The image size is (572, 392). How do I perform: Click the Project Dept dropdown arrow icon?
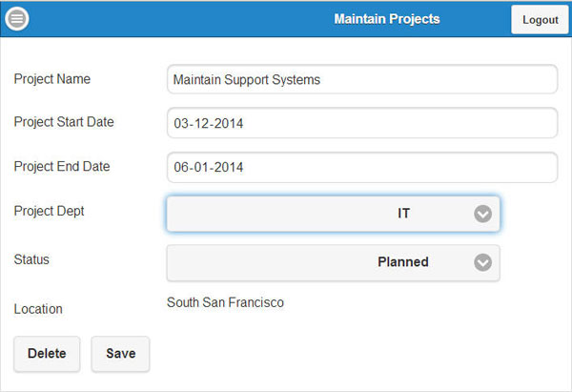pyautogui.click(x=483, y=214)
